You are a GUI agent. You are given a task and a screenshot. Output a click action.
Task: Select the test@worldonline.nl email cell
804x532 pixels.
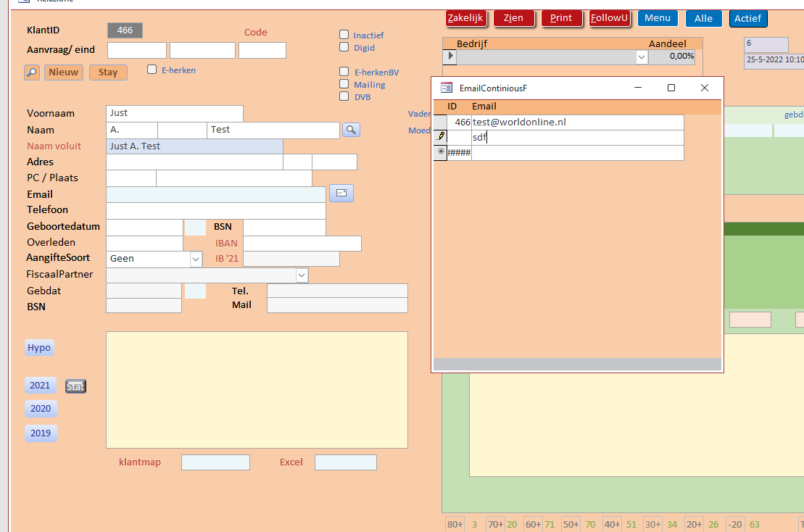coord(577,122)
